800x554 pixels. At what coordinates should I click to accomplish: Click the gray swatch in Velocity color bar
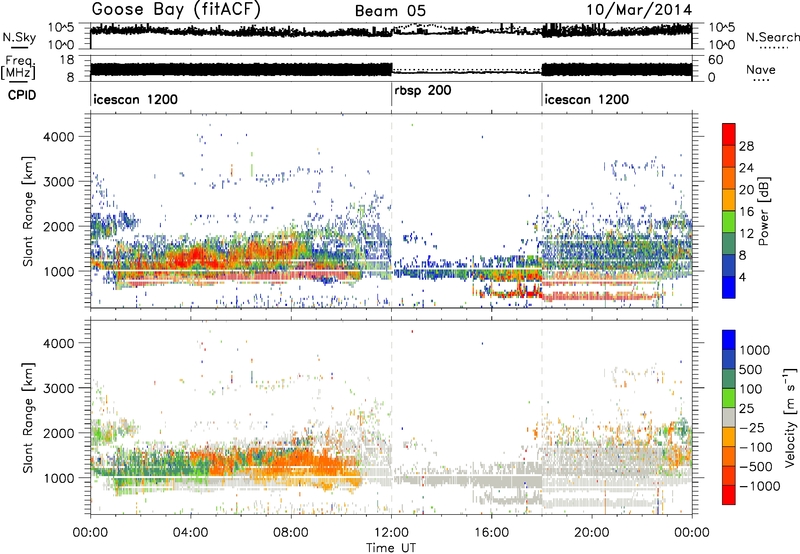[x=729, y=417]
